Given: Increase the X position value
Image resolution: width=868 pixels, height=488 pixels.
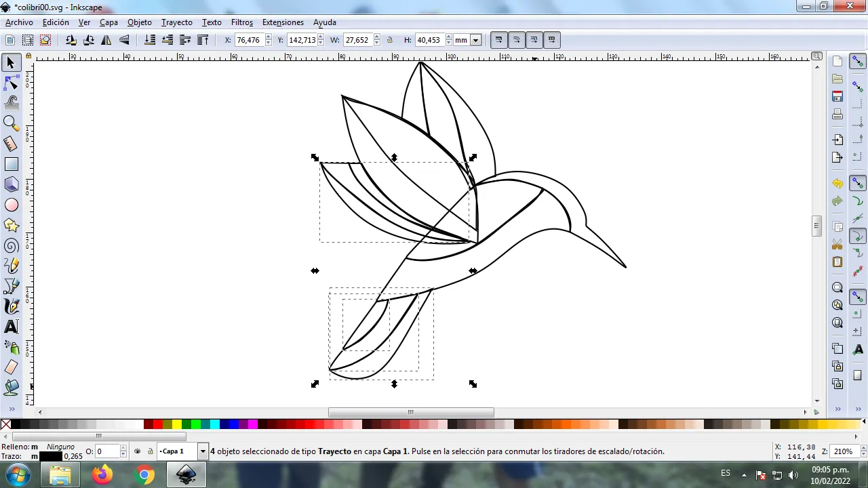Looking at the screenshot, I should pos(269,37).
